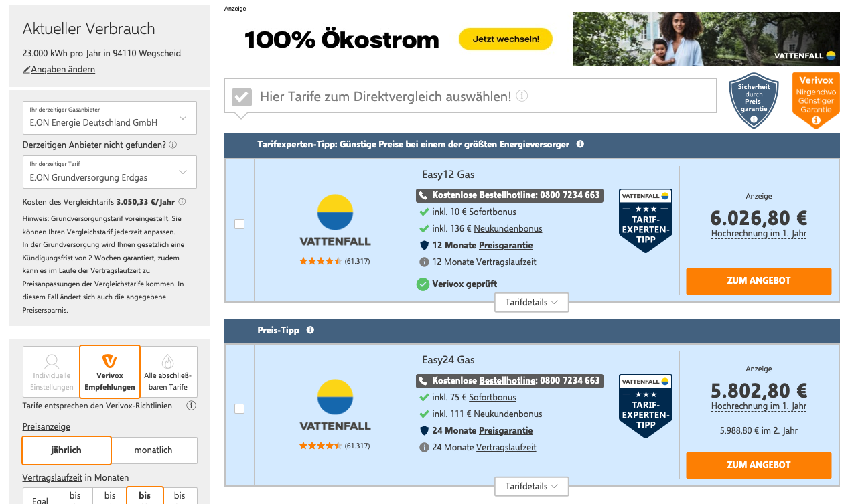Switch to Alle abschließbaren Tarife tab

click(168, 371)
